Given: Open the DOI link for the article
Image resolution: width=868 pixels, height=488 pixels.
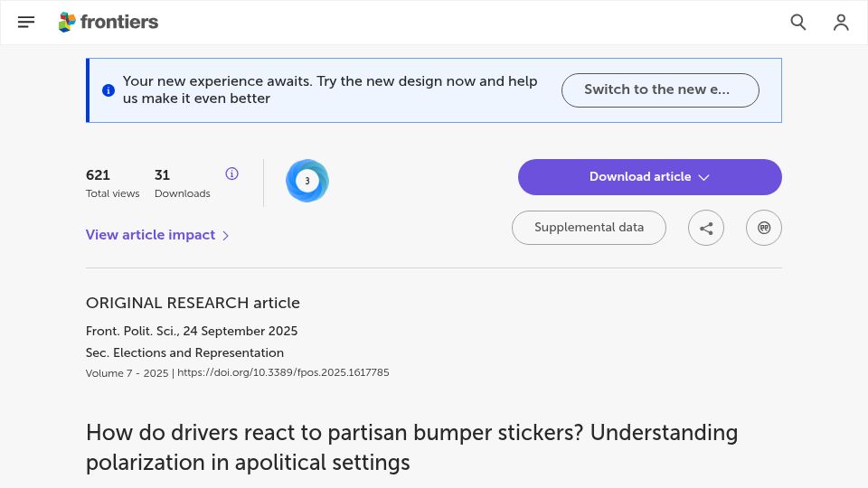Looking at the screenshot, I should coord(283,372).
